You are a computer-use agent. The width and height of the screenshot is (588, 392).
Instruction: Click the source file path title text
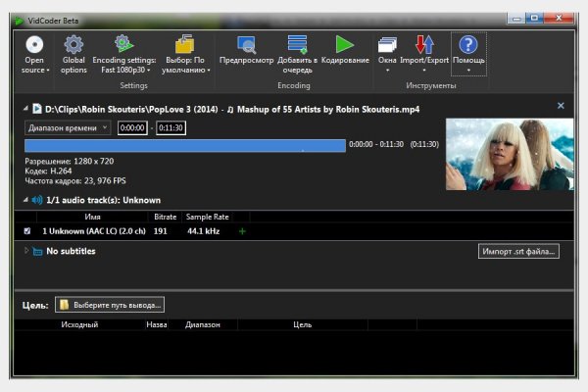[232, 109]
